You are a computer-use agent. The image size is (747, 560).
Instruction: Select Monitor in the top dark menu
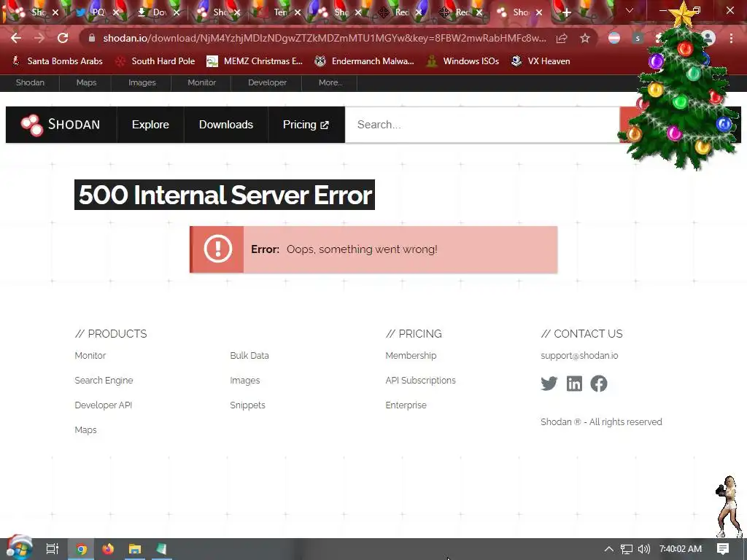201,82
